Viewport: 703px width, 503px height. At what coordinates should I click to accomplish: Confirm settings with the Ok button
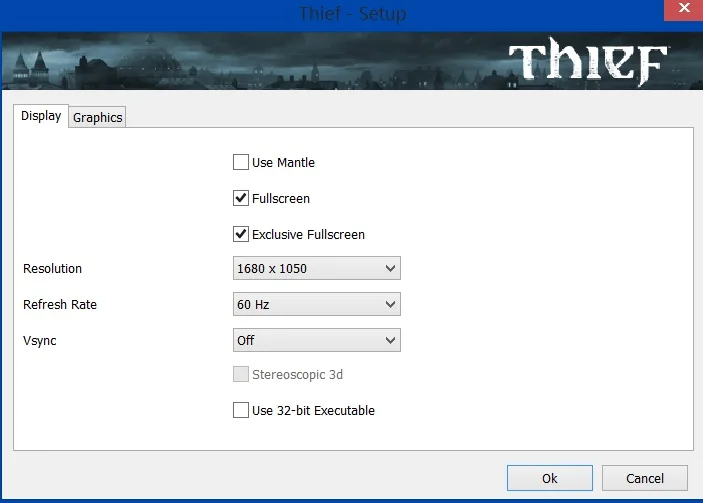point(550,478)
